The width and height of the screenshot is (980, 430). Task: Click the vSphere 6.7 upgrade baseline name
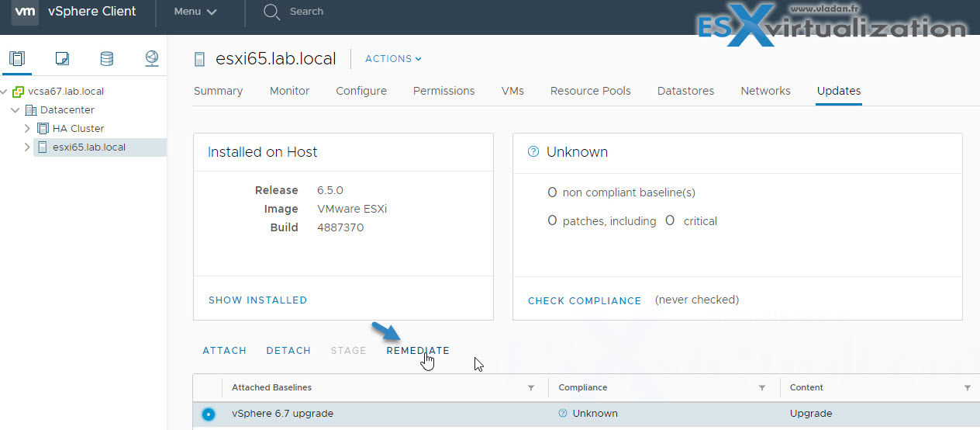(282, 414)
